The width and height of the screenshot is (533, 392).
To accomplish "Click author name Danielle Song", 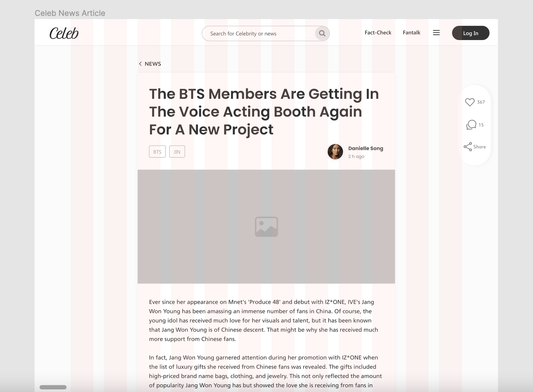I will 365,148.
